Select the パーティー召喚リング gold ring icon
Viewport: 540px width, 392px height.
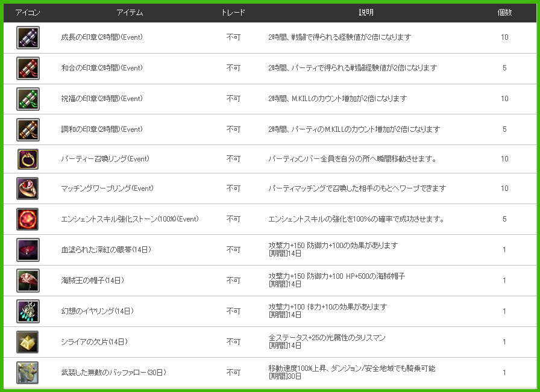[28, 159]
